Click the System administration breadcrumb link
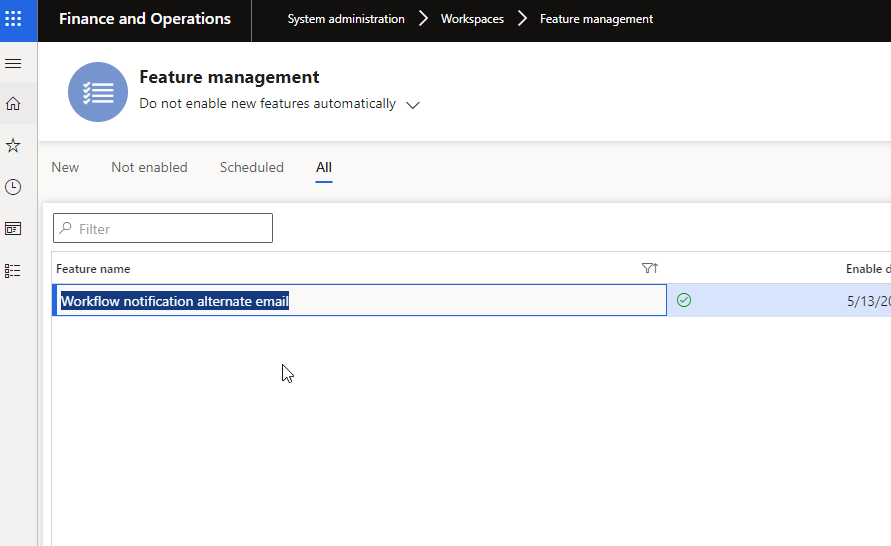891x546 pixels. 346,19
